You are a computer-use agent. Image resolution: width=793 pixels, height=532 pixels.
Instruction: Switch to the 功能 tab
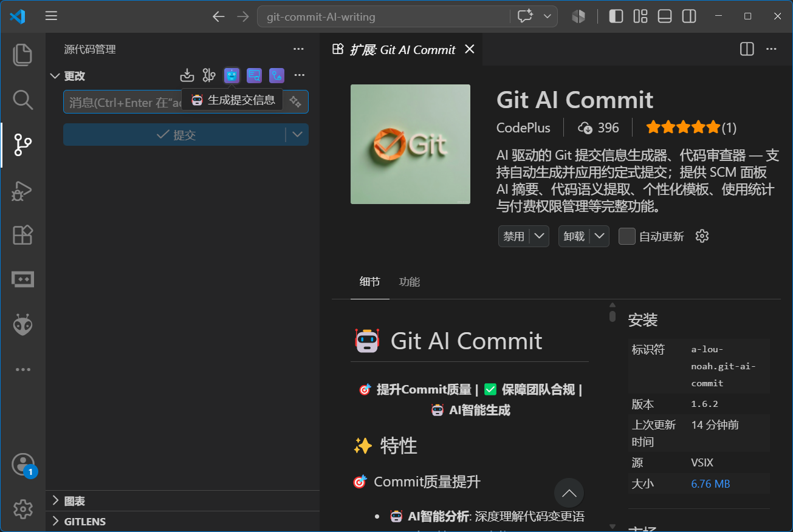[410, 282]
